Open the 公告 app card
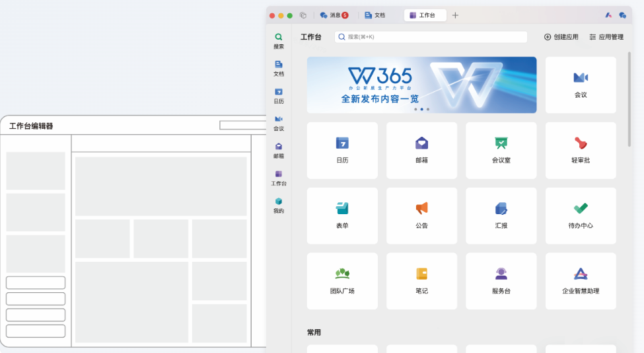 coord(421,216)
